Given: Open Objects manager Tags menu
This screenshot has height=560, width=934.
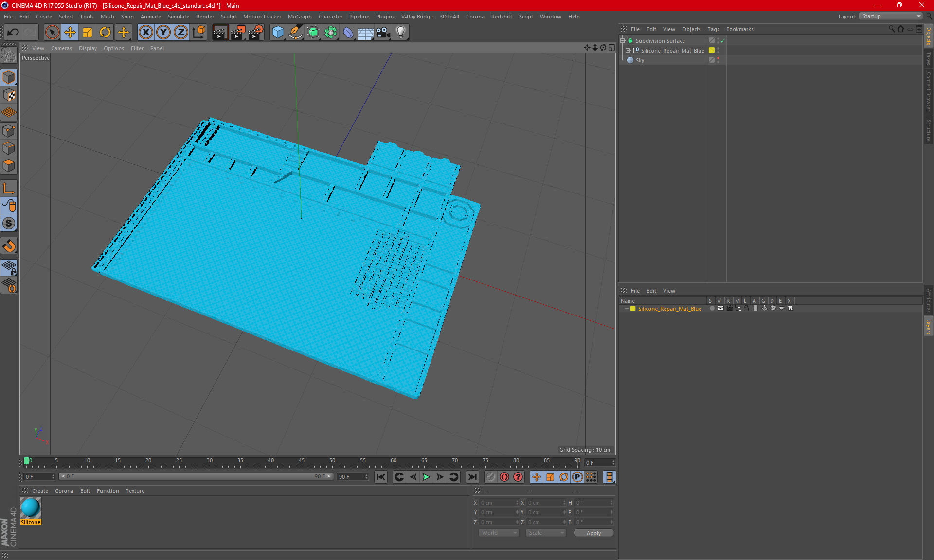Looking at the screenshot, I should pos(713,29).
